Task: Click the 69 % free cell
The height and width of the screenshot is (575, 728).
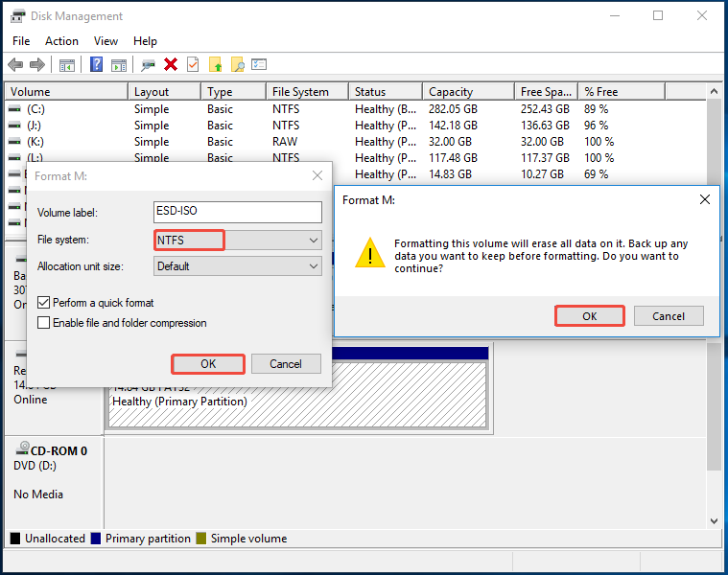Action: coord(597,173)
